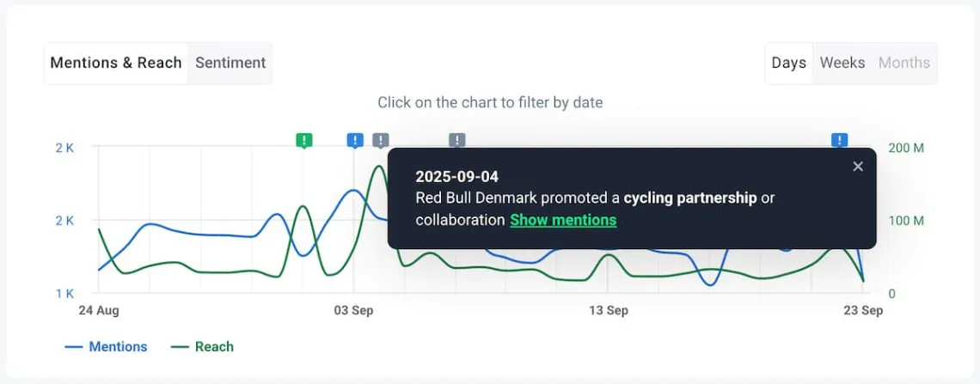Toggle the Mentions series in the legend
This screenshot has width=980, height=384.
pyautogui.click(x=107, y=347)
